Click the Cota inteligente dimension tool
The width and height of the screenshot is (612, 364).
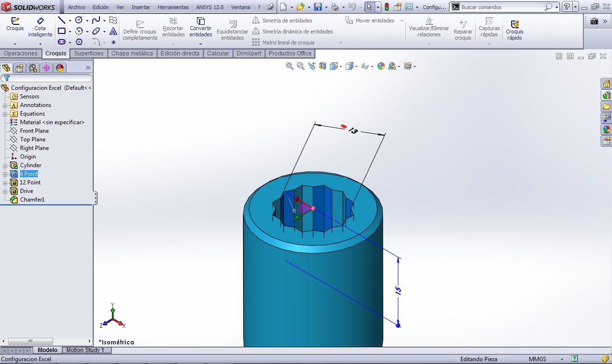40,27
